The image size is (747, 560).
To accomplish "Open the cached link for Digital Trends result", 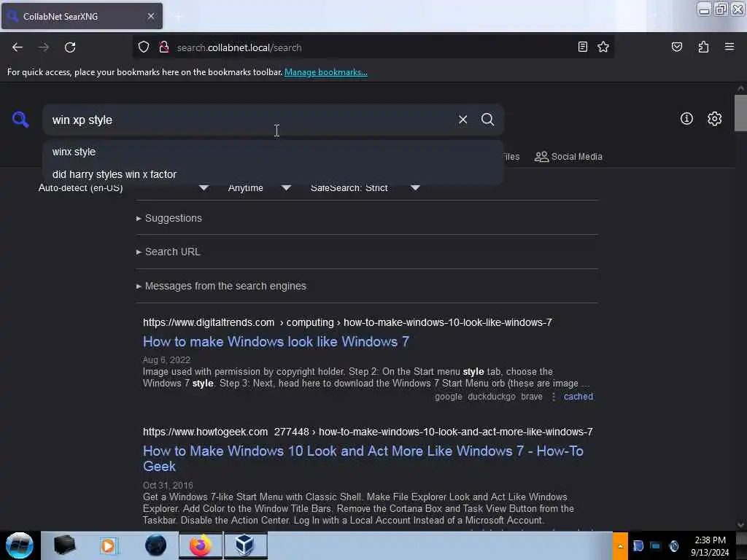I will [578, 396].
